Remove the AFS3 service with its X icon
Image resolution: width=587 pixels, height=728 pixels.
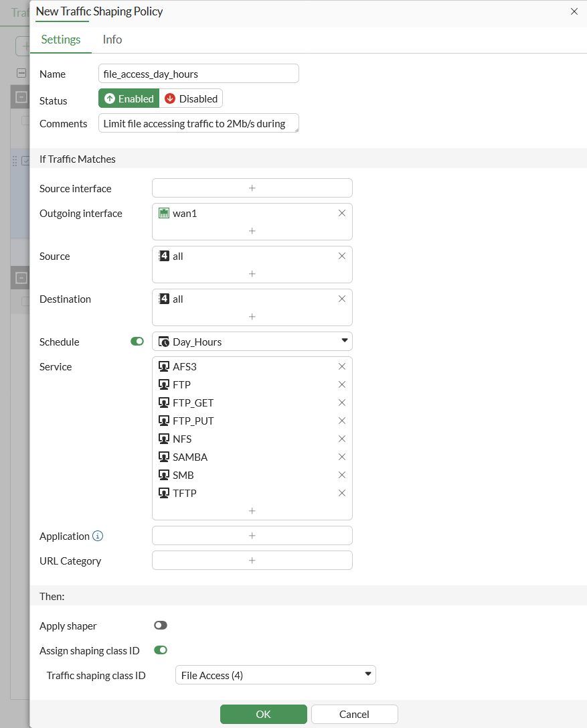342,366
